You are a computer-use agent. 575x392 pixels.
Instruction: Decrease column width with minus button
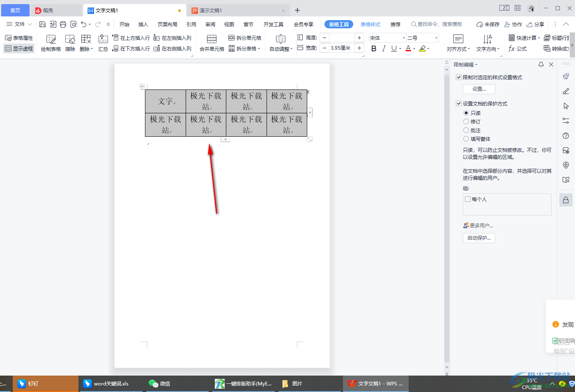[x=324, y=48]
